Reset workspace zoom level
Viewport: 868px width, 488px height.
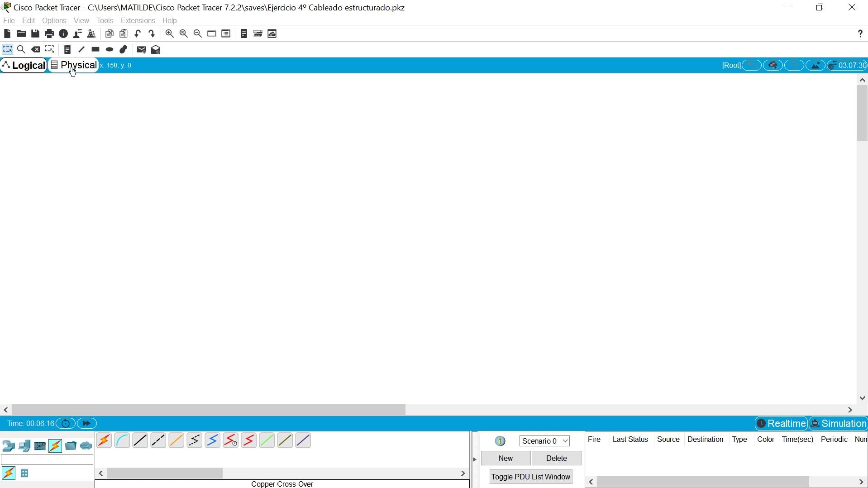[x=184, y=34]
